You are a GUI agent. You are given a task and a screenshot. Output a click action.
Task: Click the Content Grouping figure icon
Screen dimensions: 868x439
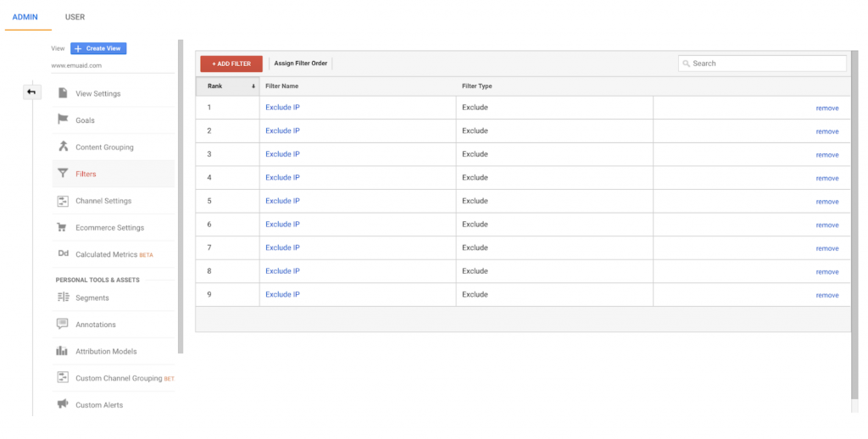click(x=63, y=147)
